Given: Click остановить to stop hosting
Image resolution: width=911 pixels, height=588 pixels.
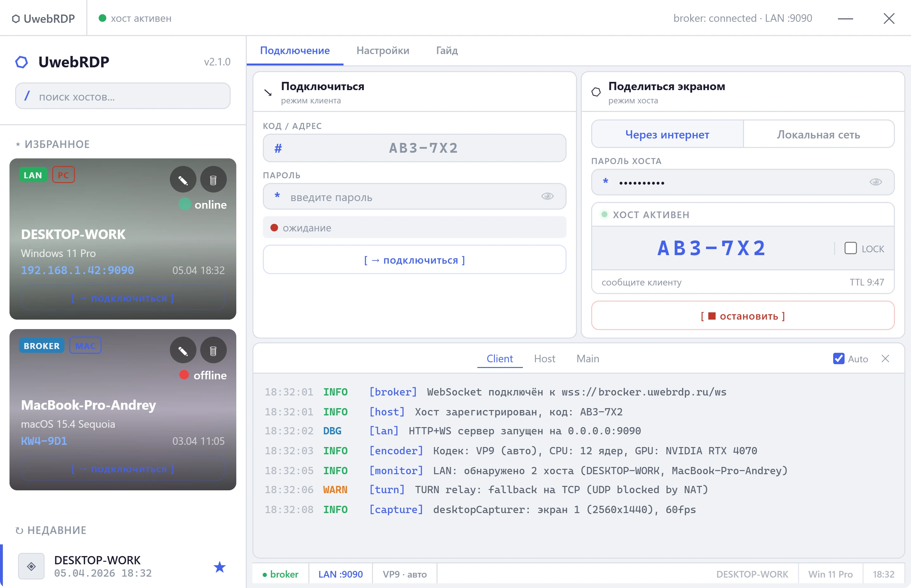Looking at the screenshot, I should 743,315.
